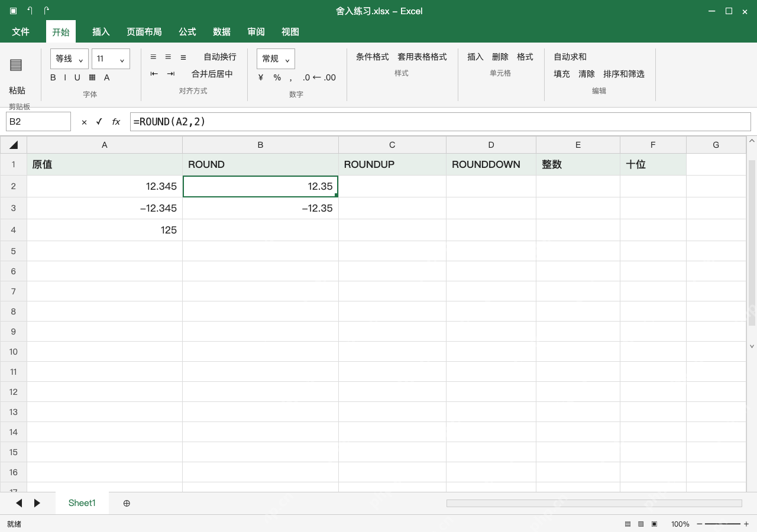Add a new sheet with plus icon

pyautogui.click(x=127, y=503)
